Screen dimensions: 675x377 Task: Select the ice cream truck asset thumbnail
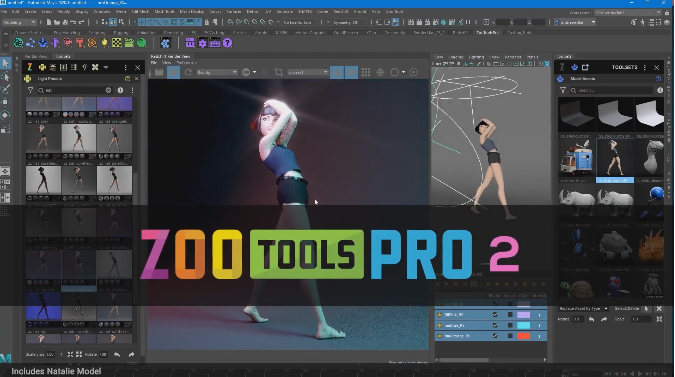tap(576, 158)
